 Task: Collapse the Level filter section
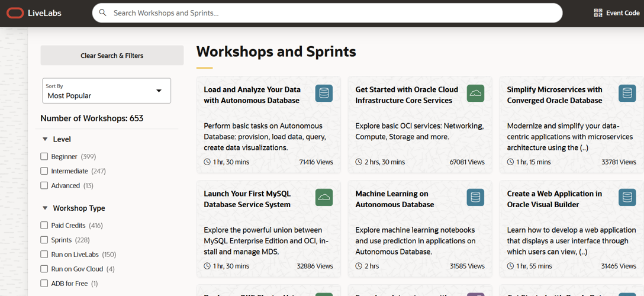(45, 140)
